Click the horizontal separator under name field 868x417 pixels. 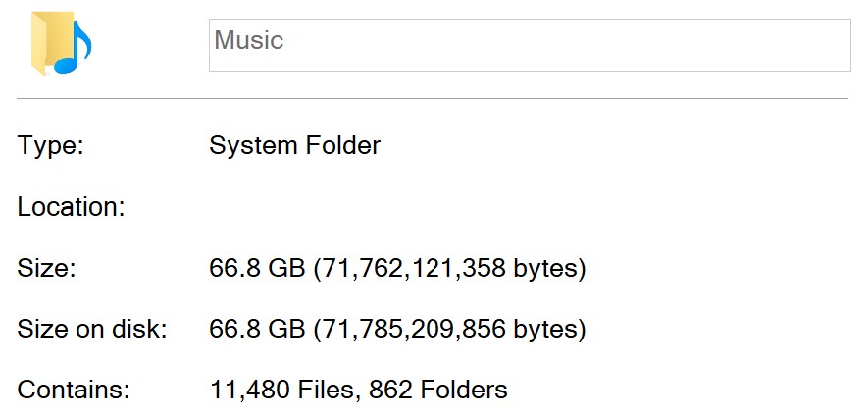click(x=433, y=98)
